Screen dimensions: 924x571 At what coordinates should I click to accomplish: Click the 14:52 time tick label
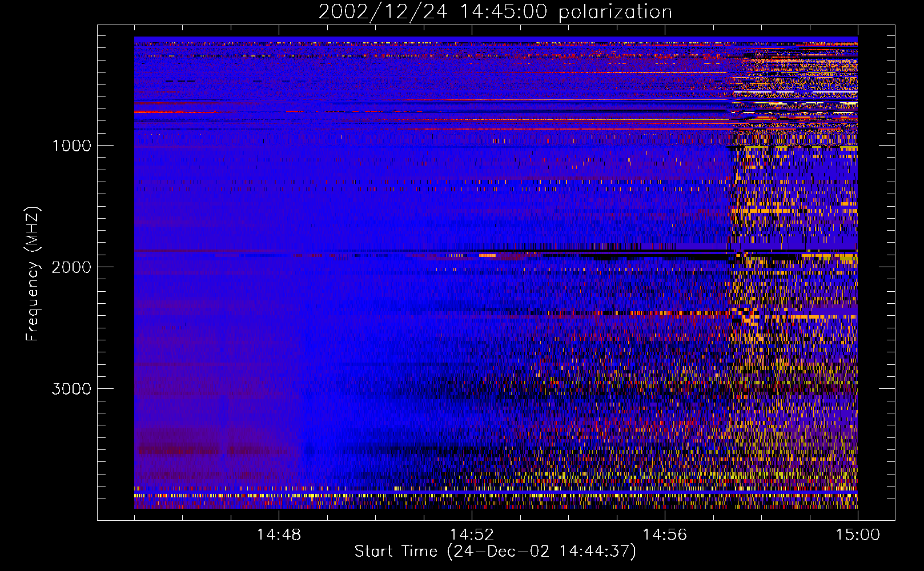(472, 535)
